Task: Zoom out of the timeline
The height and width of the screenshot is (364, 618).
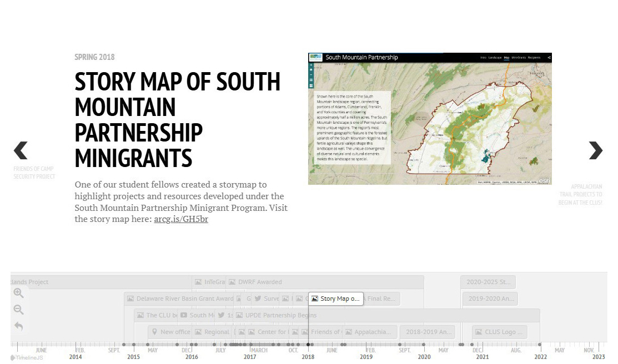Action: click(x=18, y=310)
